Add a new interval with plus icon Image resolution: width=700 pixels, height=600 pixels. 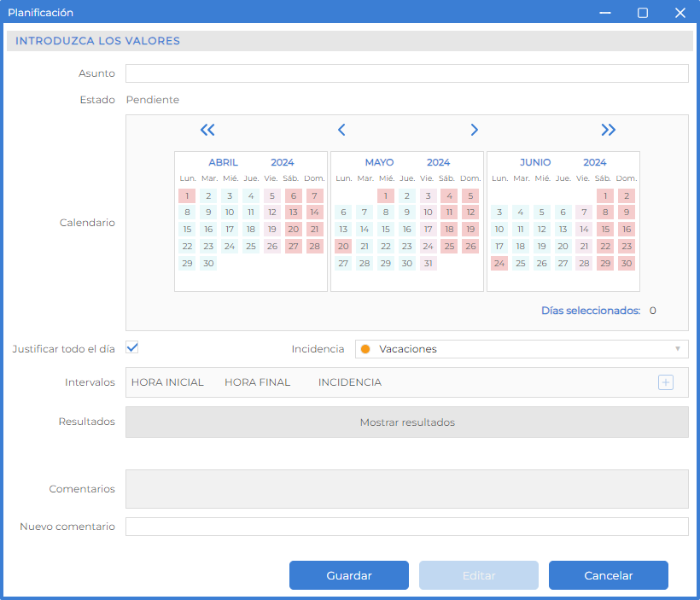click(x=666, y=382)
